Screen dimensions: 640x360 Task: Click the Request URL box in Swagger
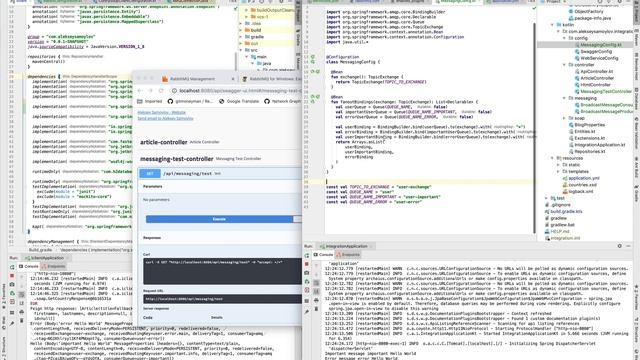(222, 299)
